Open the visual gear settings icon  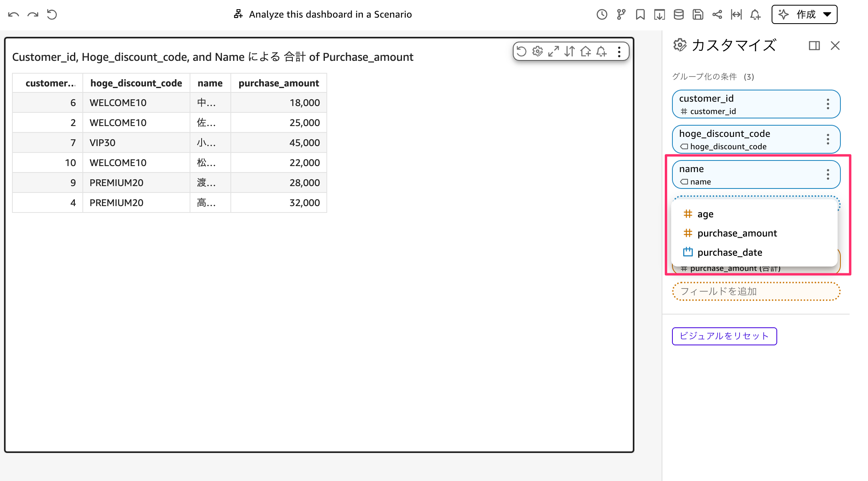coord(538,52)
